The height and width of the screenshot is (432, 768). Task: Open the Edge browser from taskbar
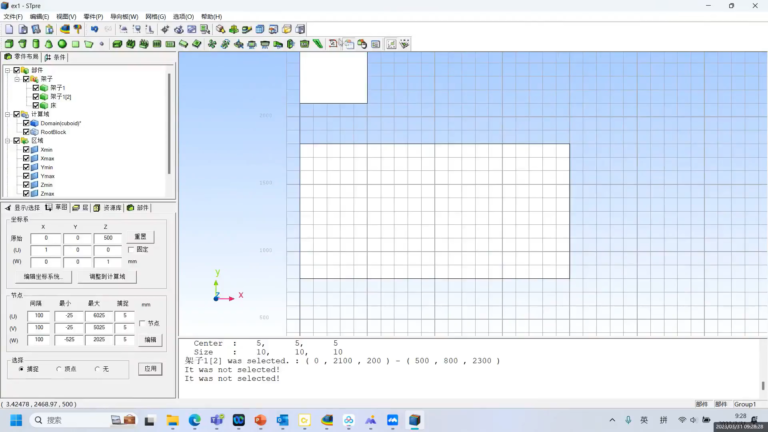[194, 420]
